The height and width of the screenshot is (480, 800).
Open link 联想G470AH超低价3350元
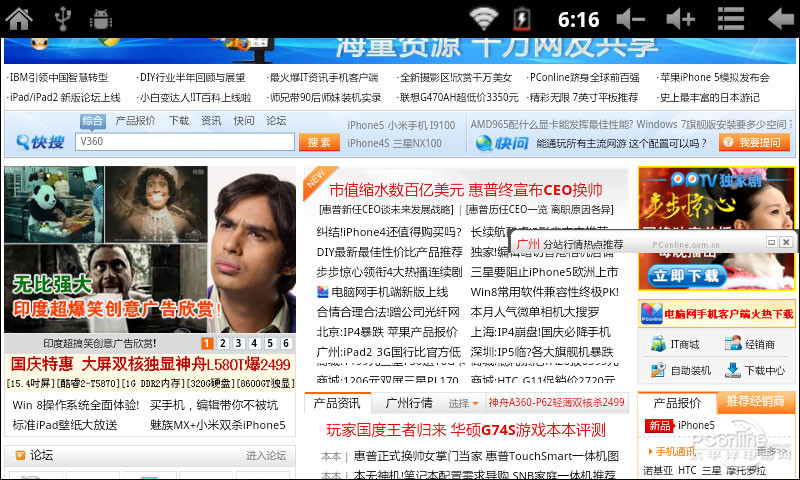(x=459, y=97)
